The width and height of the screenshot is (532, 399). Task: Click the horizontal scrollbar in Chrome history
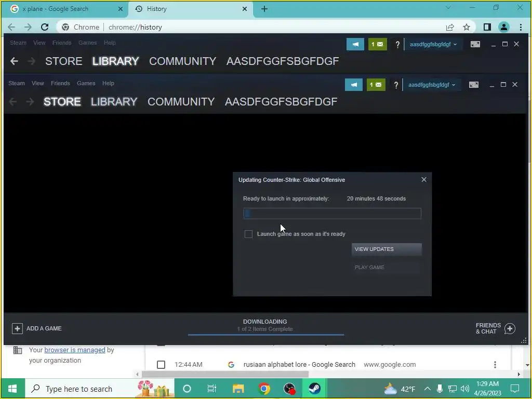coord(225,374)
